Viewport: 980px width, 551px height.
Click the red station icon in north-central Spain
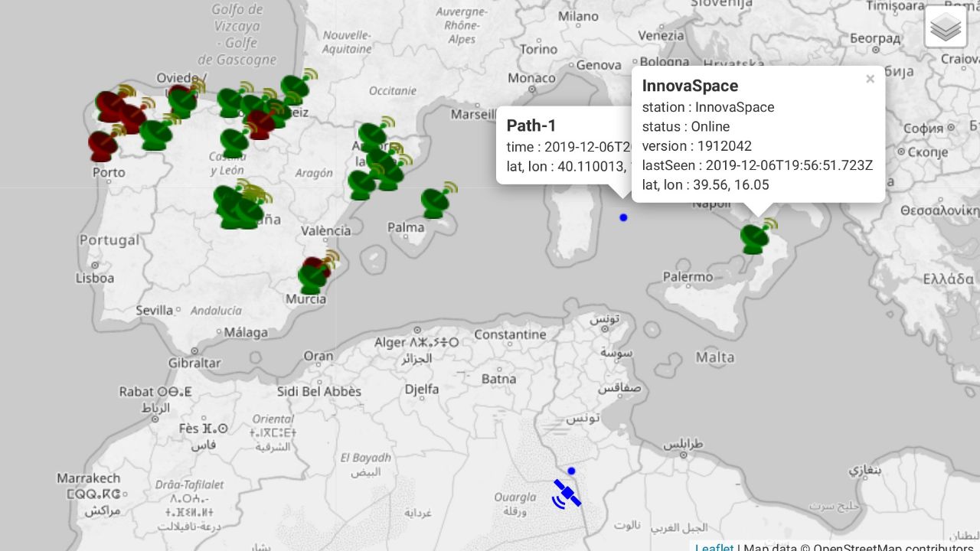261,124
